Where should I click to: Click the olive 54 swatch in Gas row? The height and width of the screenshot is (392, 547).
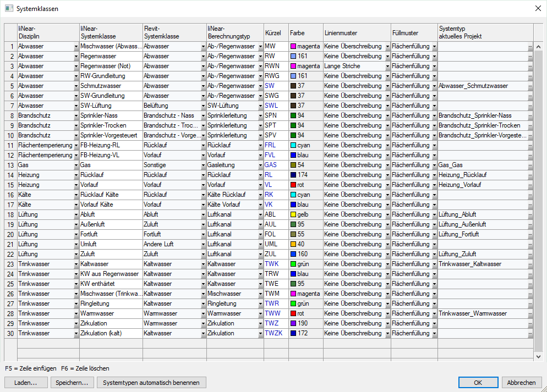pyautogui.click(x=293, y=165)
